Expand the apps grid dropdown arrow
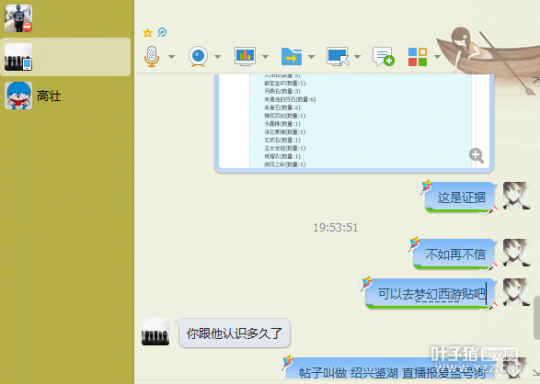Viewport: 540px width, 384px height. (x=437, y=57)
